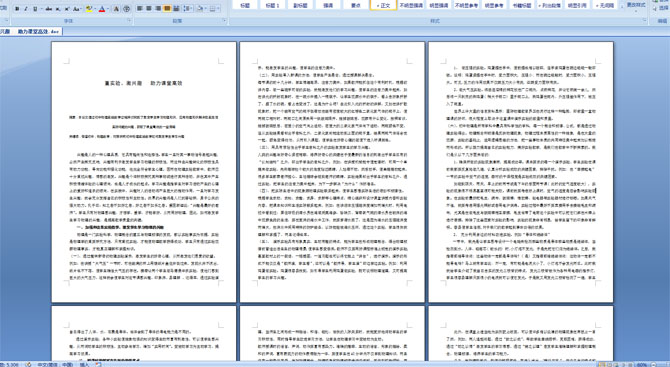Apply strikethrough to selected text
The image size is (670, 367).
(x=49, y=9)
